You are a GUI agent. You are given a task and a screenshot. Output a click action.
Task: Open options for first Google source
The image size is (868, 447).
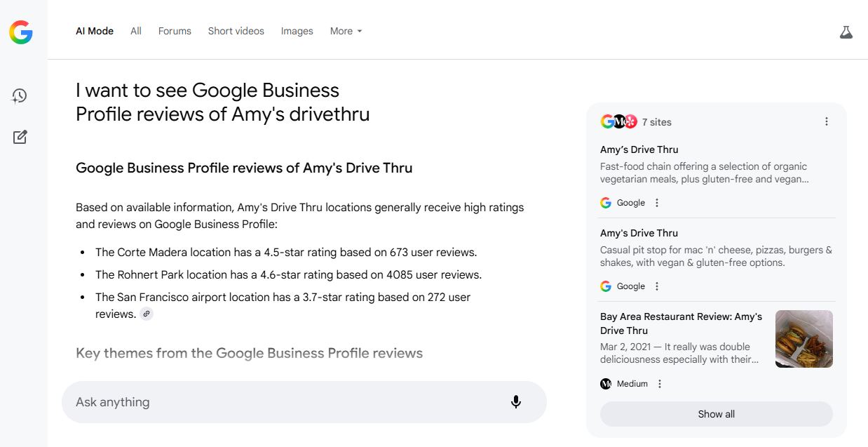tap(657, 203)
